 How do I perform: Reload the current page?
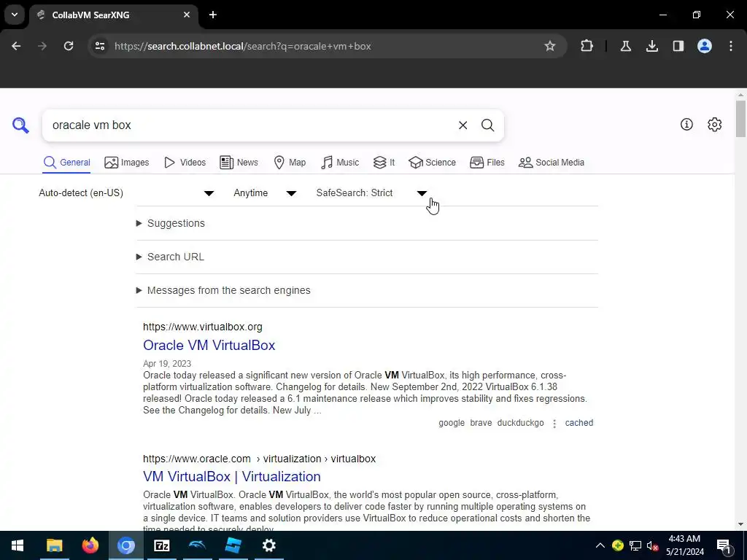69,46
